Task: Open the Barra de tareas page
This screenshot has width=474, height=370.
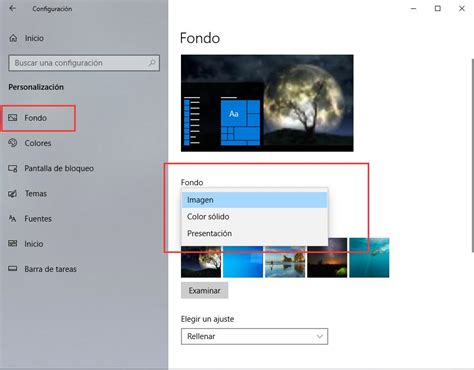Action: (50, 269)
